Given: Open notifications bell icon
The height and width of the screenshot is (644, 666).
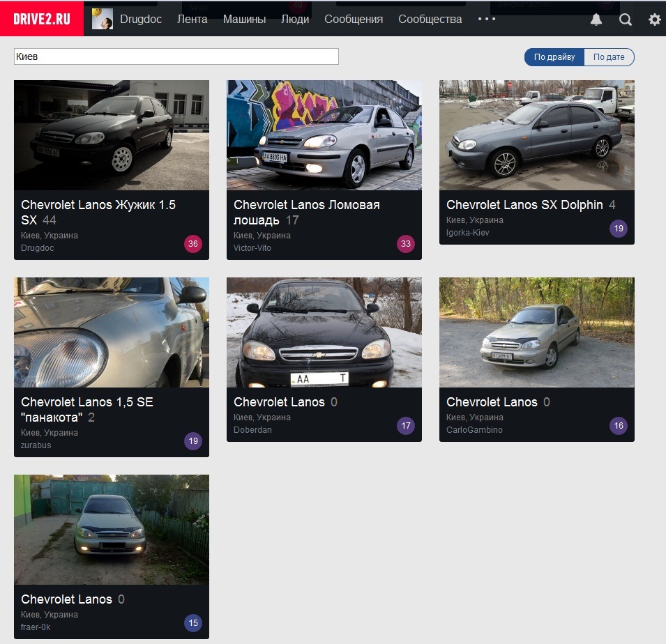Looking at the screenshot, I should pos(596,20).
